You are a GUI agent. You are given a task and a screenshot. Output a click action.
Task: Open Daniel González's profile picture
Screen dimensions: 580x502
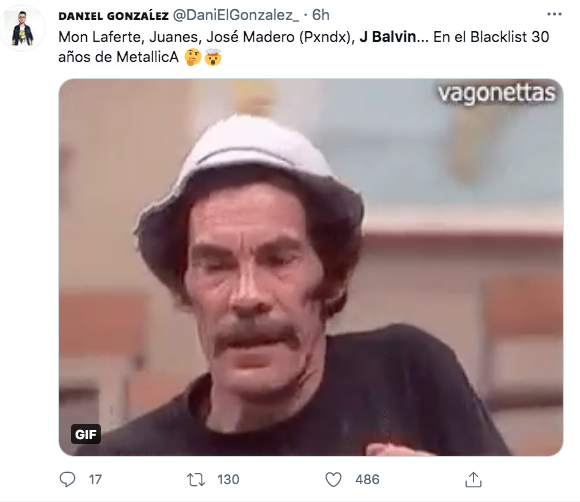point(23,28)
